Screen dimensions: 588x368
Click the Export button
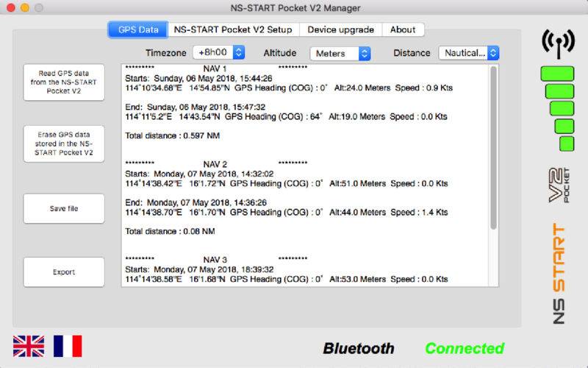point(64,272)
